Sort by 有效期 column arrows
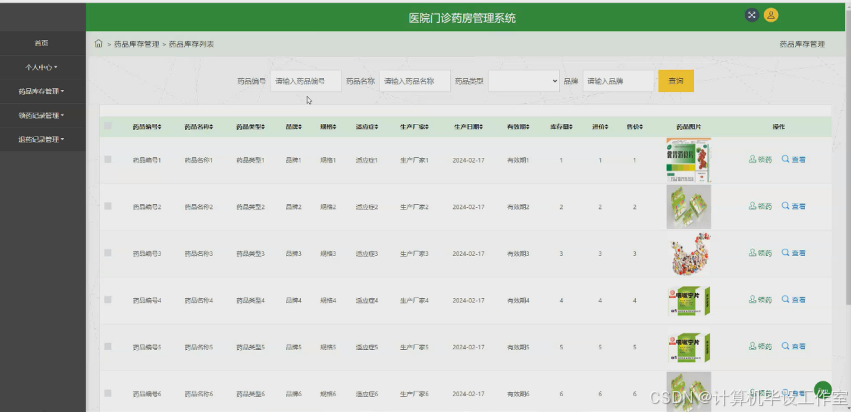 click(528, 127)
